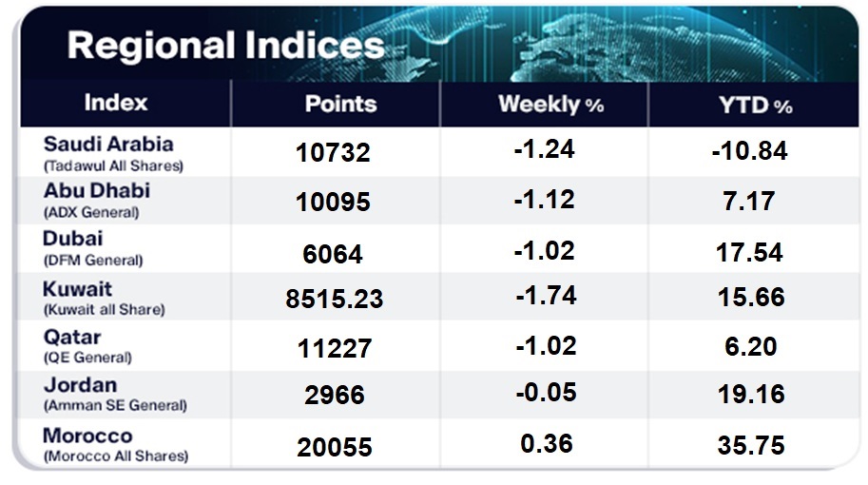This screenshot has height=485, width=868.
Task: Select Abu Dhabi points value 10095
Action: click(334, 202)
